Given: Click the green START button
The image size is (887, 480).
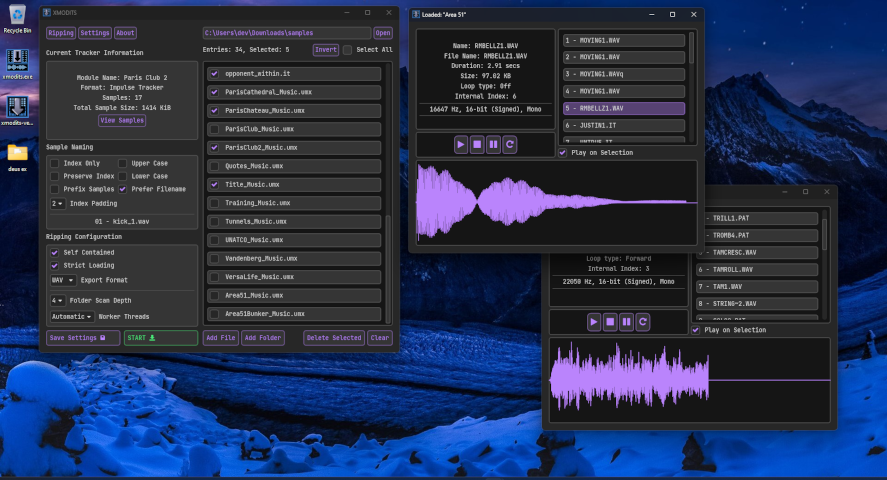Looking at the screenshot, I should (160, 338).
